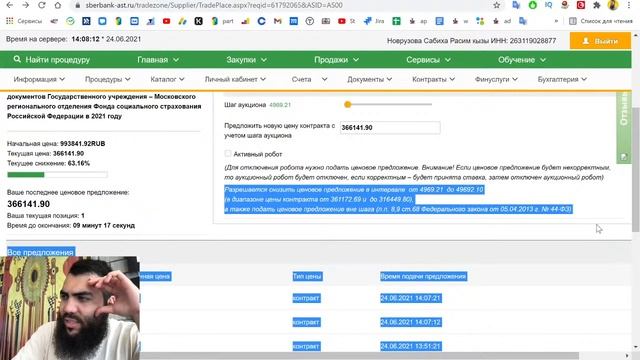Image resolution: width=640 pixels, height=360 pixels.
Task: Select timestamp 24.06.2021 13:51:21
Action: 410,346
